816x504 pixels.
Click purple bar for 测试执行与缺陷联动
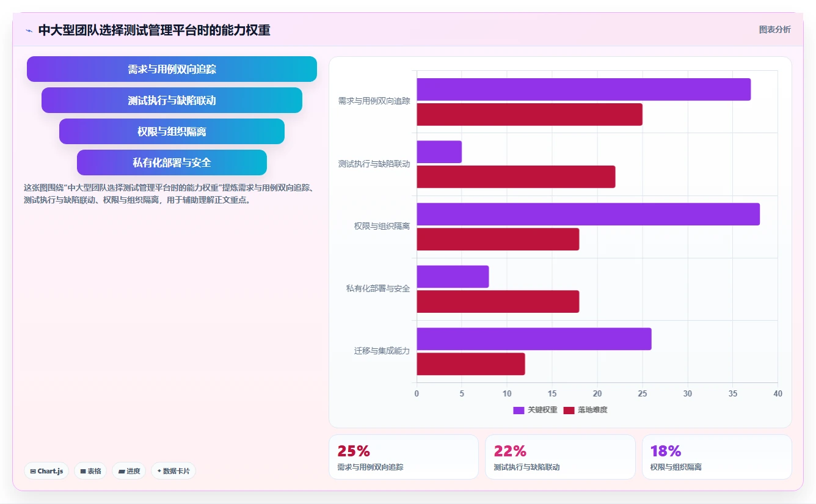(439, 152)
